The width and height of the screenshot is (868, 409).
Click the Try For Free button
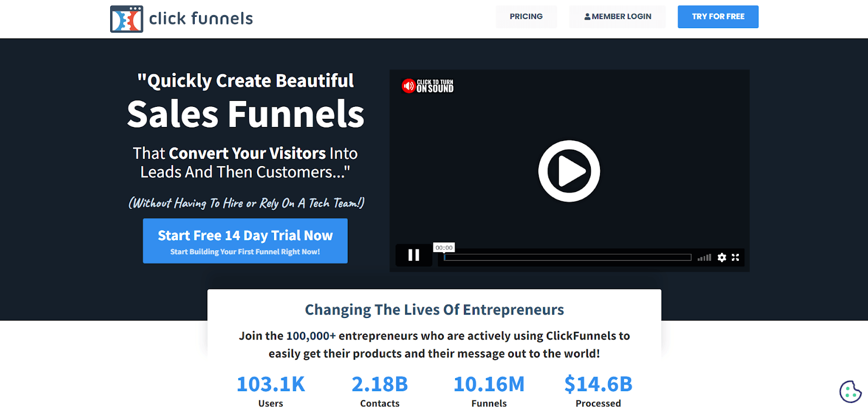pyautogui.click(x=718, y=17)
